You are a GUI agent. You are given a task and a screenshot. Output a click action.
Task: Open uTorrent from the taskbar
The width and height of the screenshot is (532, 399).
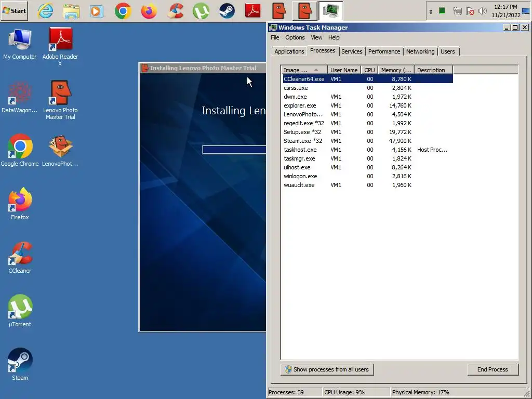coord(201,11)
